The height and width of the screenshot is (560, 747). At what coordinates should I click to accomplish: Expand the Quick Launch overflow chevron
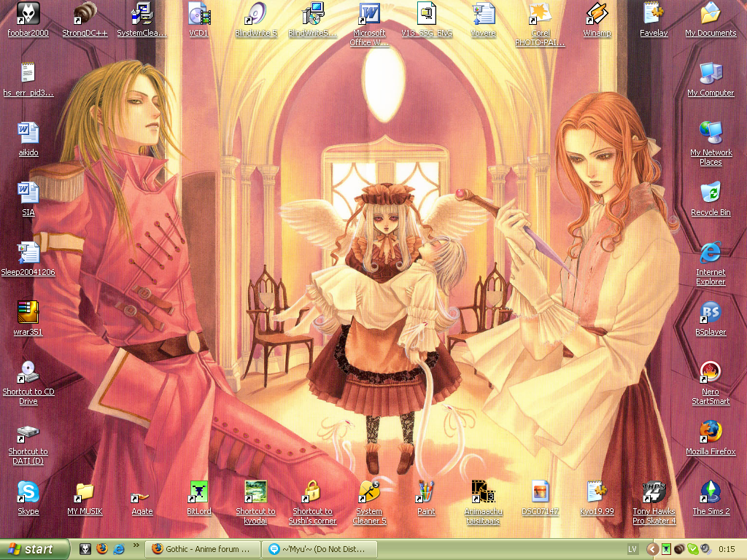[136, 546]
